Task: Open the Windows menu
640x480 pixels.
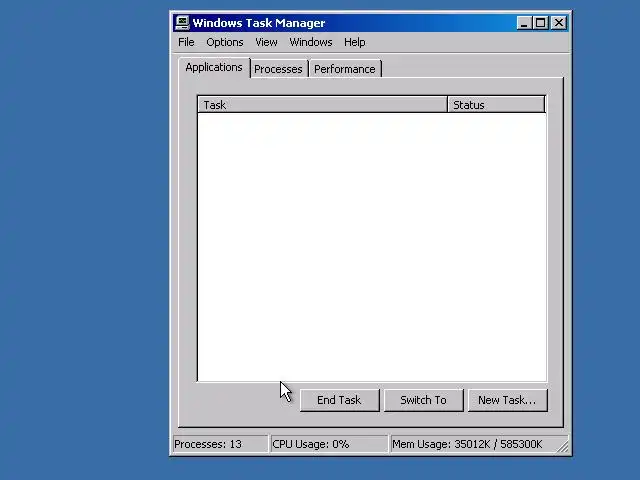Action: 311,42
